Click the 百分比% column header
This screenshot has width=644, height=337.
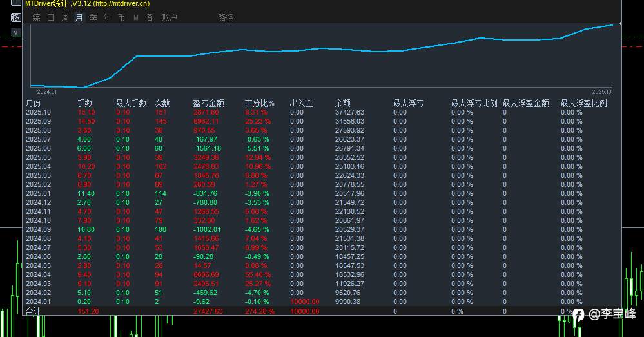click(260, 103)
